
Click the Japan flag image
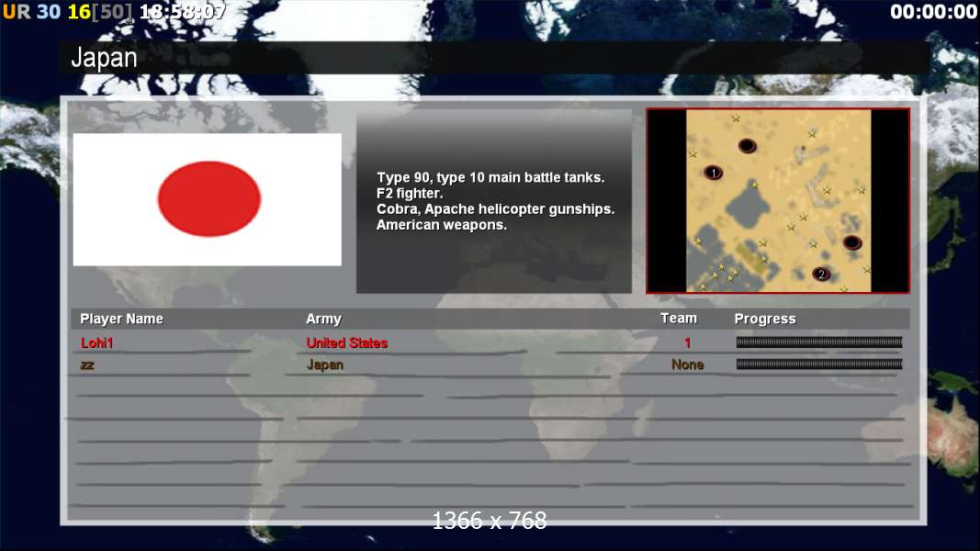click(x=207, y=199)
